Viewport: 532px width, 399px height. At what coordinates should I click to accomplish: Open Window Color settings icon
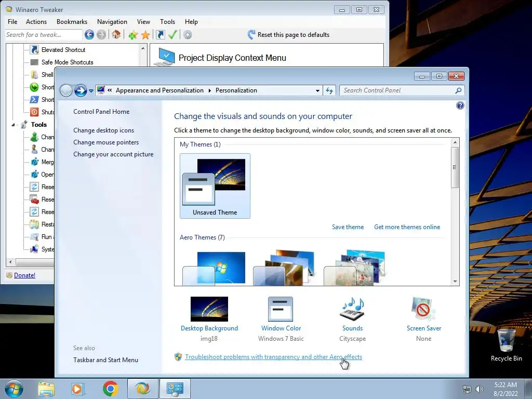[281, 309]
